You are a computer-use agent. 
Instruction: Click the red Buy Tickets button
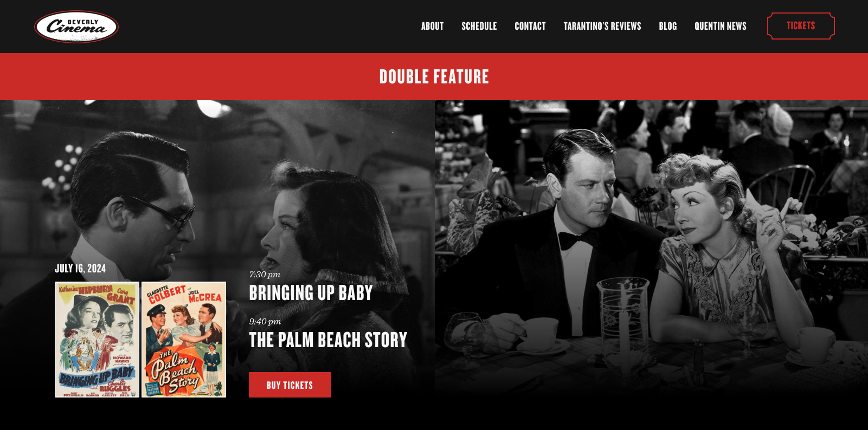click(x=290, y=385)
